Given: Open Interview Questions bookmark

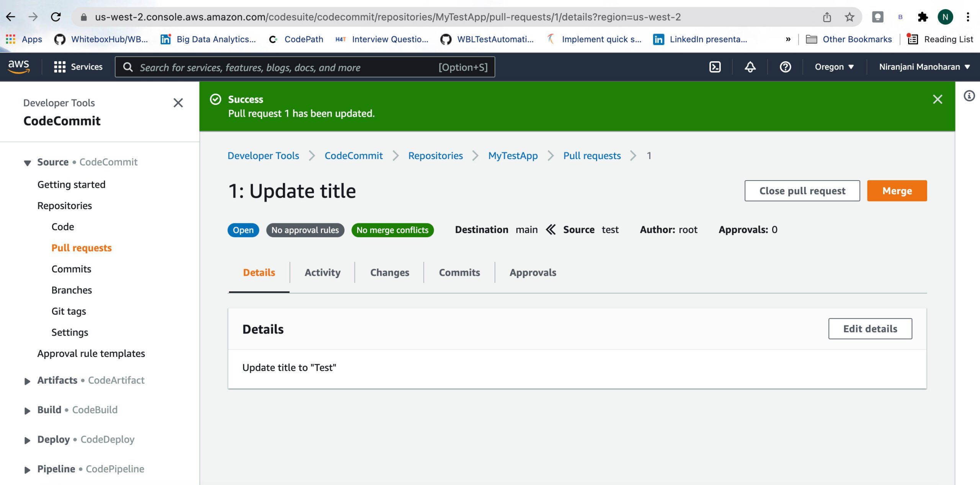Looking at the screenshot, I should [382, 39].
